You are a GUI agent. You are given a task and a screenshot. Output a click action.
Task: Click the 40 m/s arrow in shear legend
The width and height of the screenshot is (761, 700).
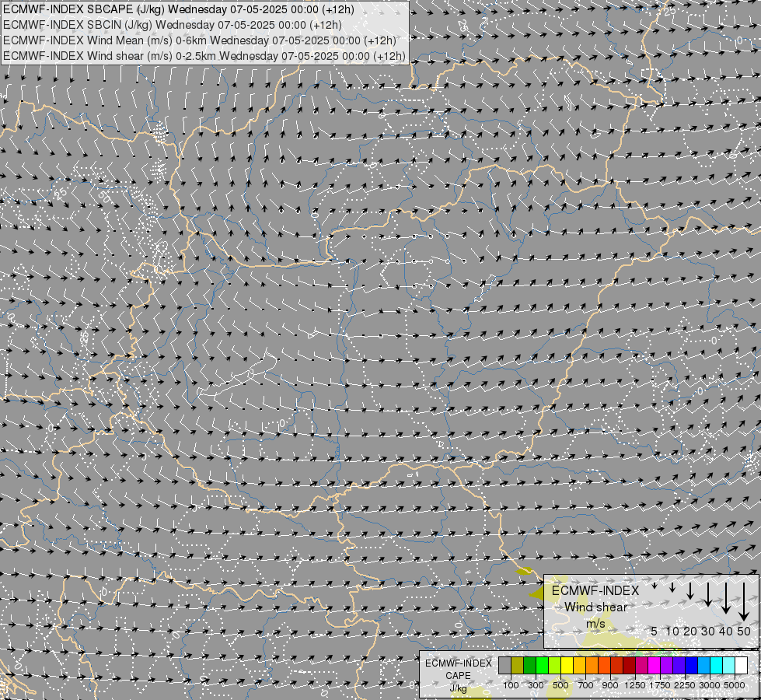[x=725, y=598]
